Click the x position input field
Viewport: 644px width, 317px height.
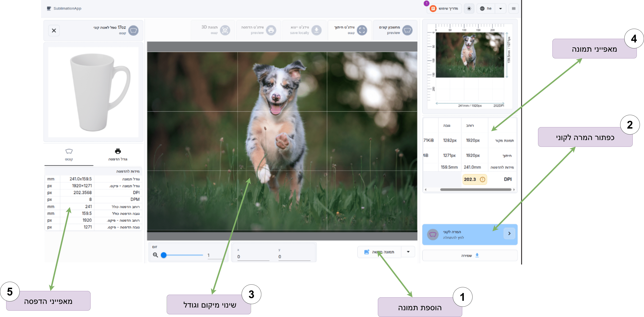point(253,257)
